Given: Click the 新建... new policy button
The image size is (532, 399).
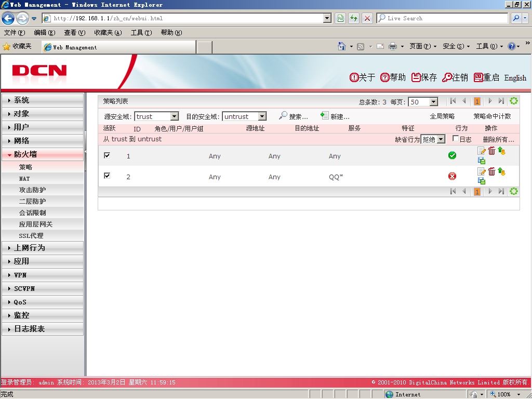Looking at the screenshot, I should [335, 116].
